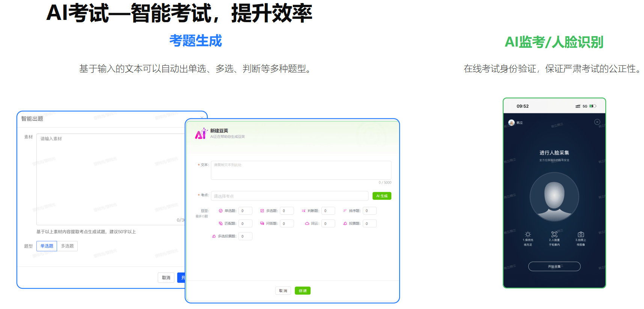Viewport: 644px width, 309px height.
Task: Tap the 开始采集 button
Action: [554, 267]
